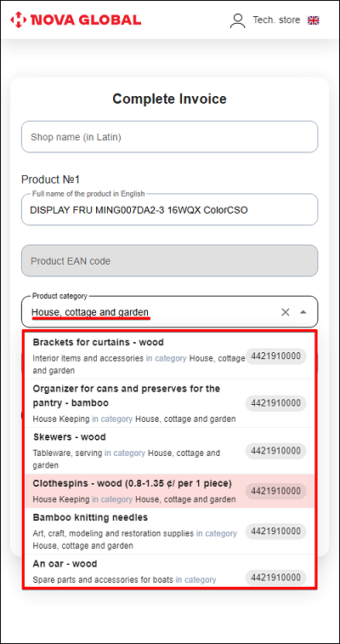Pick Clothespins - wood option
340x644 pixels.
click(x=169, y=491)
